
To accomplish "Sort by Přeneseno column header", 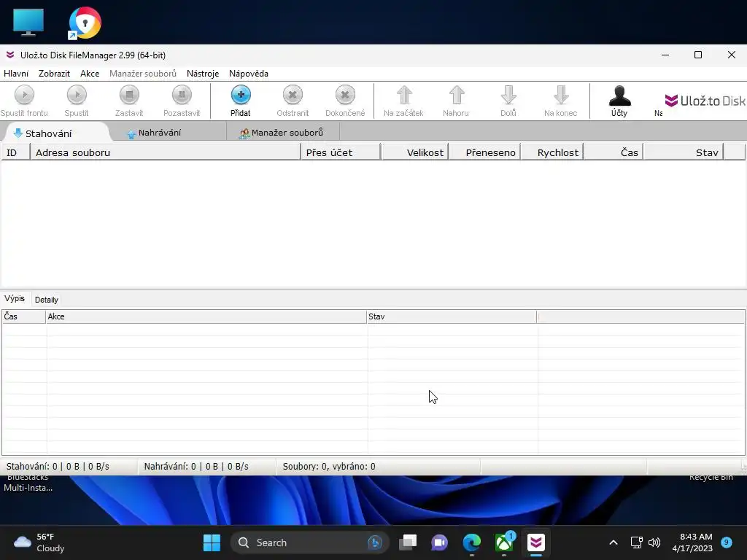I will (484, 152).
